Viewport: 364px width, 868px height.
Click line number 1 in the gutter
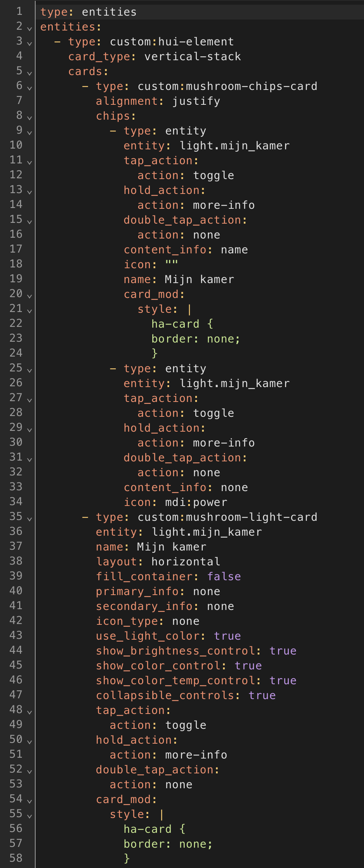(19, 11)
